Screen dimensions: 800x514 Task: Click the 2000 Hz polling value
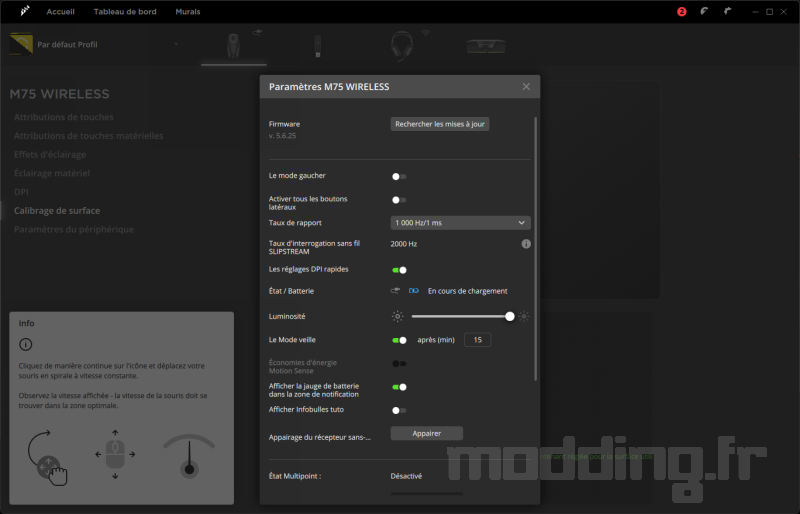coord(404,244)
